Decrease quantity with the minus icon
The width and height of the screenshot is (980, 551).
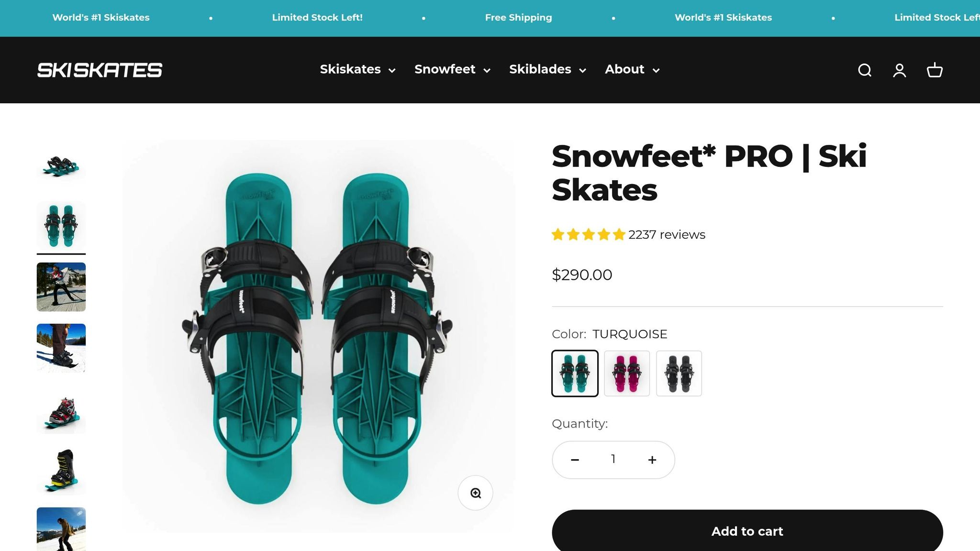coord(574,460)
